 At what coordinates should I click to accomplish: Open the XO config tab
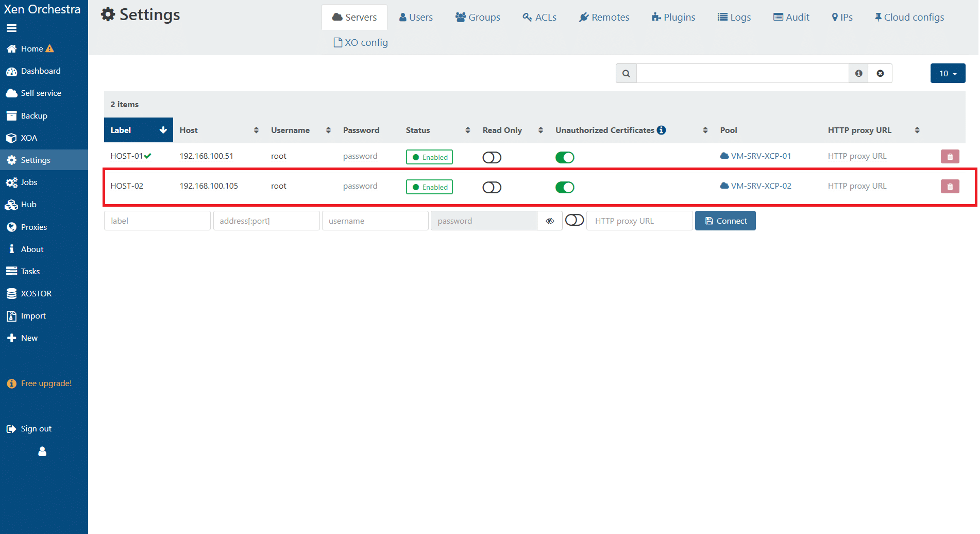[361, 42]
